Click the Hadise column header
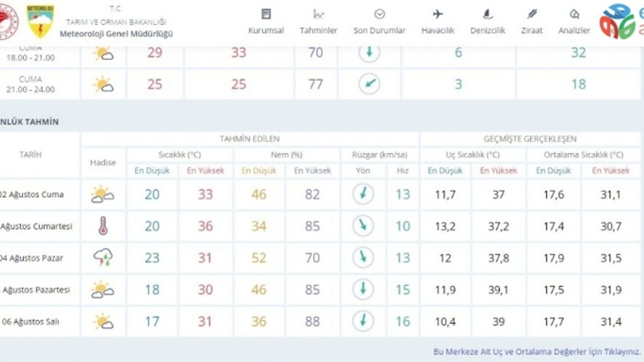644x362 pixels. point(103,162)
